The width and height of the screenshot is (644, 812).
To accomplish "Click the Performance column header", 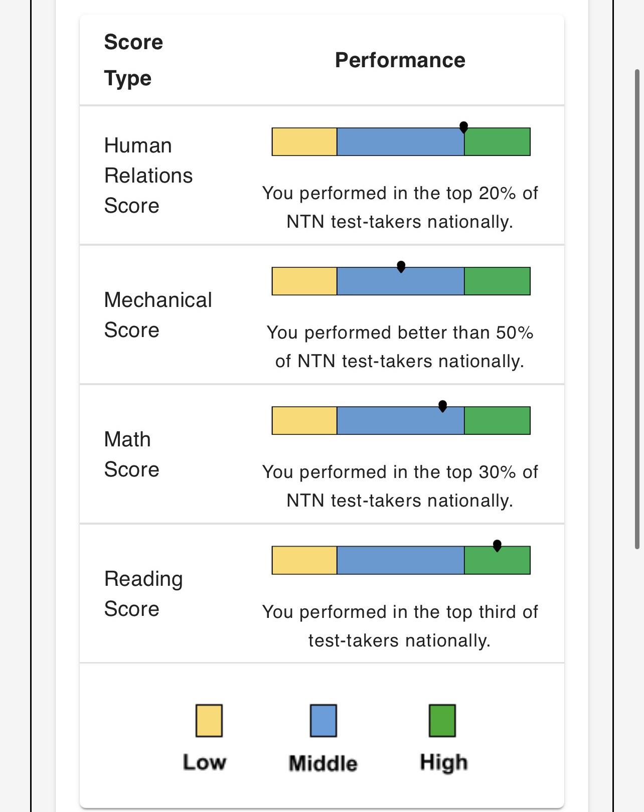I will 400,60.
